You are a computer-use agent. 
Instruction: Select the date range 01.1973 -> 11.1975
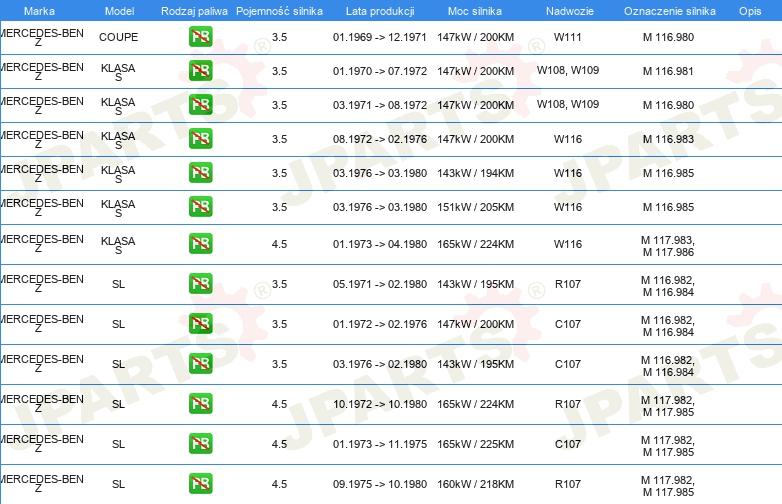pyautogui.click(x=380, y=444)
